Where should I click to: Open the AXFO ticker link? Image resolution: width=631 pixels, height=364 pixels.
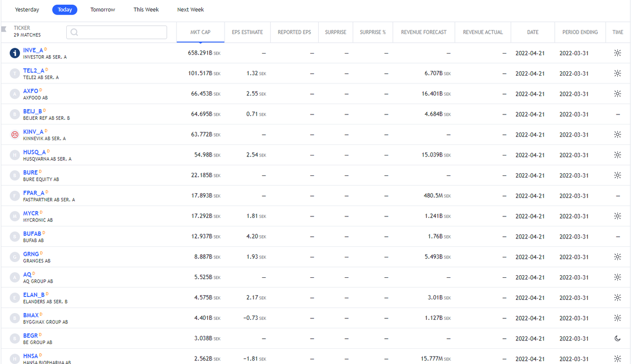click(30, 91)
